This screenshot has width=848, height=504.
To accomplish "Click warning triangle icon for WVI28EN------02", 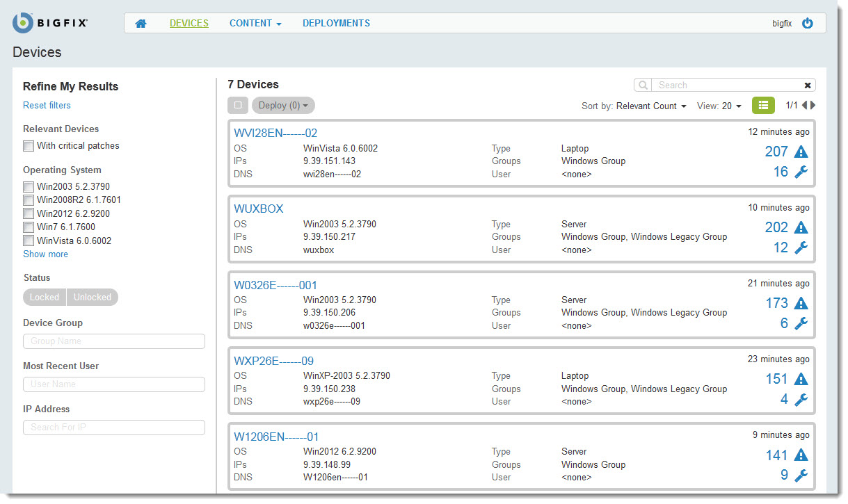I will click(801, 152).
